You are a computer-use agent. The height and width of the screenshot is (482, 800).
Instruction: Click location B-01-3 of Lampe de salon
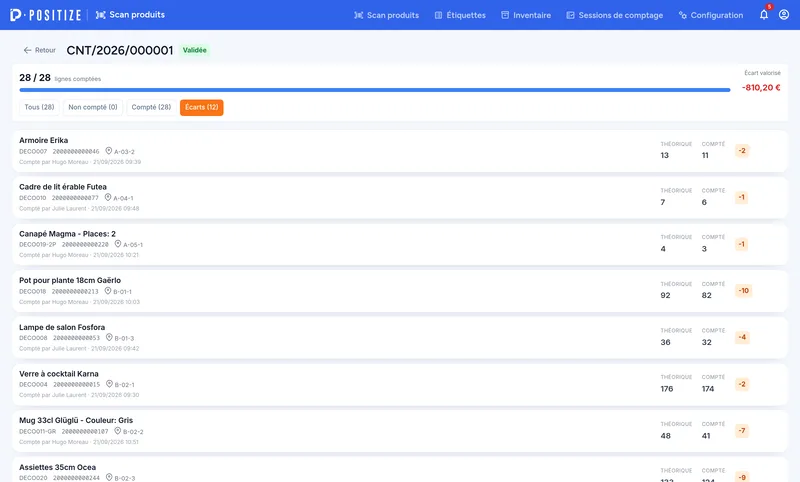coord(124,338)
